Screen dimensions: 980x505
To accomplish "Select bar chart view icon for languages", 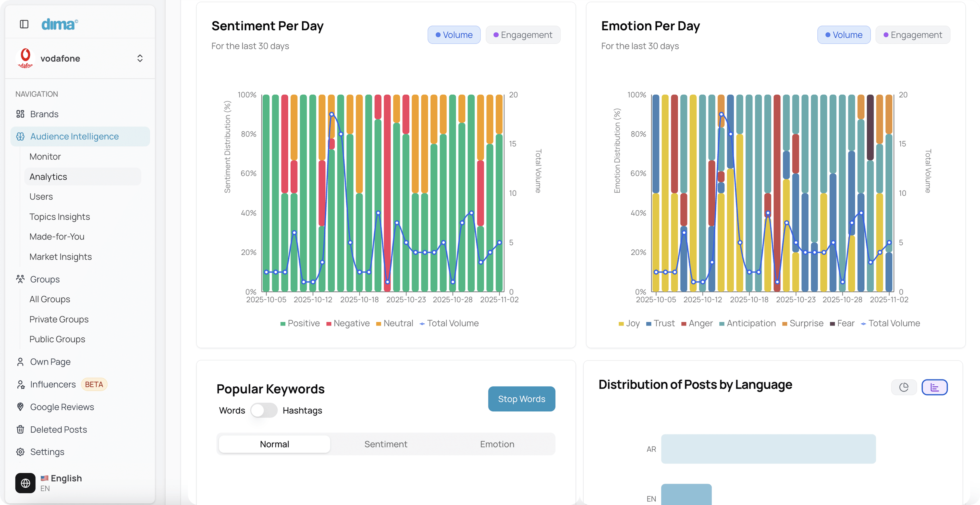I will pyautogui.click(x=934, y=387).
